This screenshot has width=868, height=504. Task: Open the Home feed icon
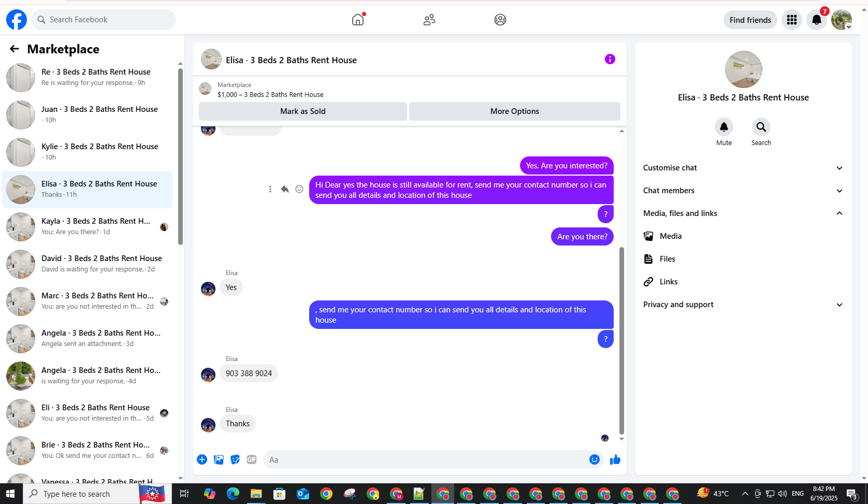pos(358,20)
